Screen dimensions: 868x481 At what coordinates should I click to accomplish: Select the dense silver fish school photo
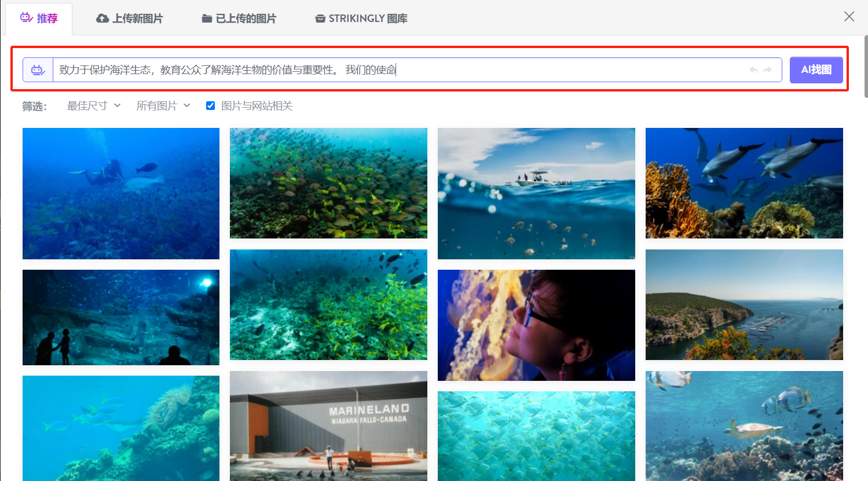coord(536,436)
